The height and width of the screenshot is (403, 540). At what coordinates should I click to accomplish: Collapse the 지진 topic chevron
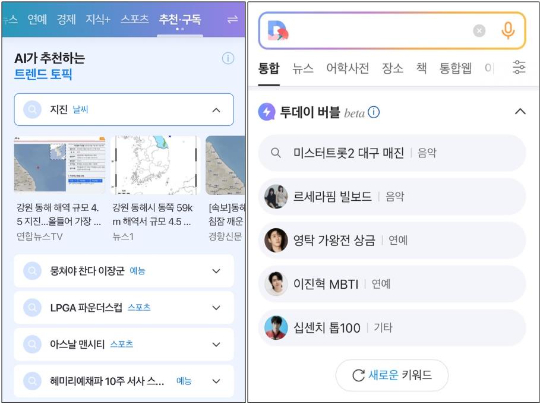click(x=216, y=110)
